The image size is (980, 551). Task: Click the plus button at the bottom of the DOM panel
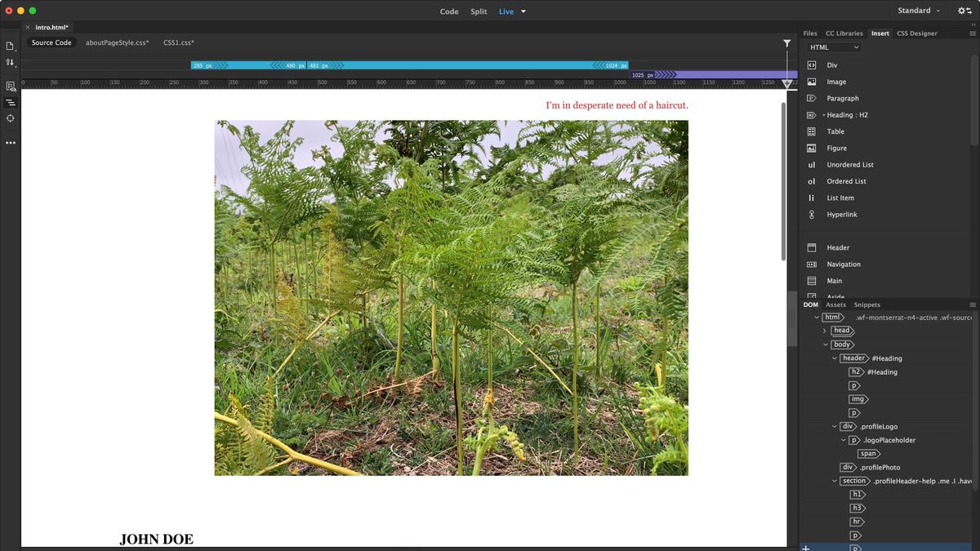tap(805, 545)
